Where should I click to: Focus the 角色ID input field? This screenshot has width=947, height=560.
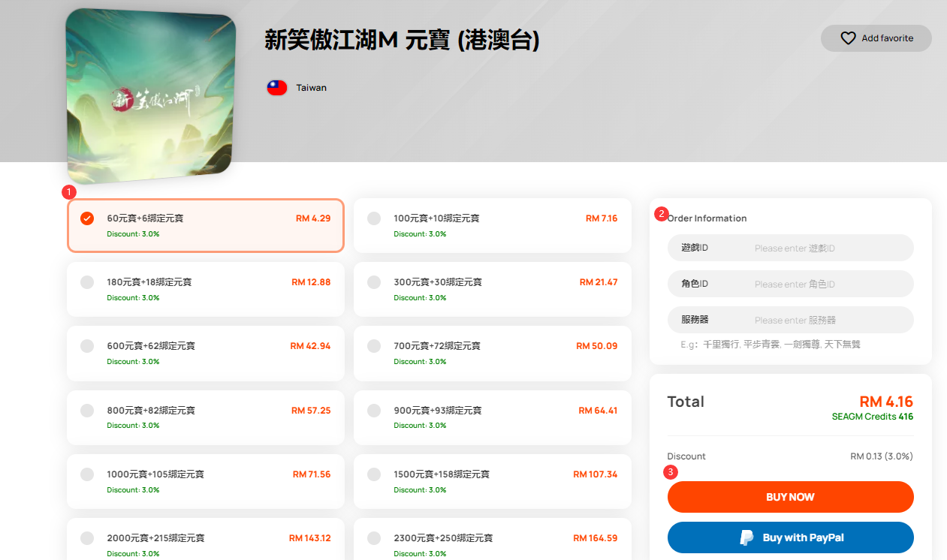pos(790,284)
